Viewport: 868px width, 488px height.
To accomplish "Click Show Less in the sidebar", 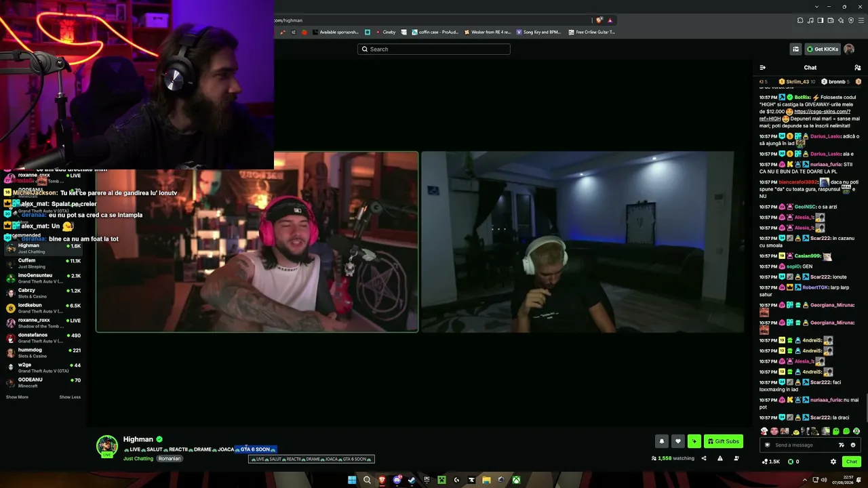I will 70,397.
